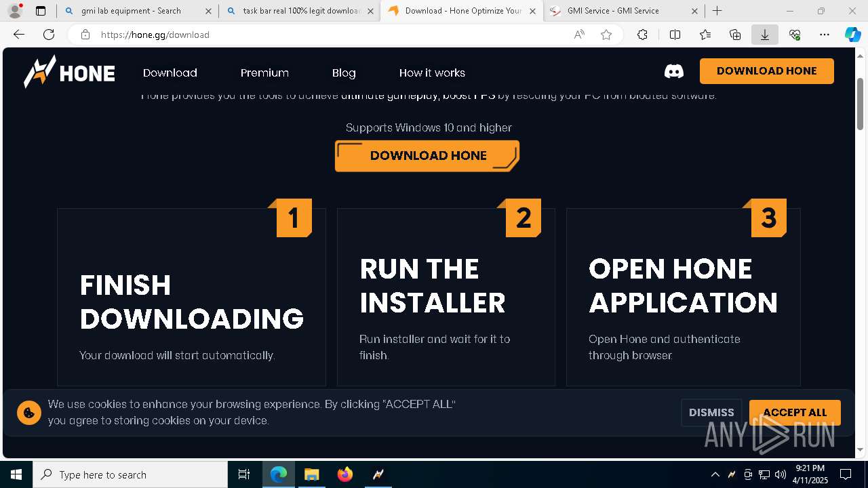Open Browser essentials heart icon

point(795,35)
